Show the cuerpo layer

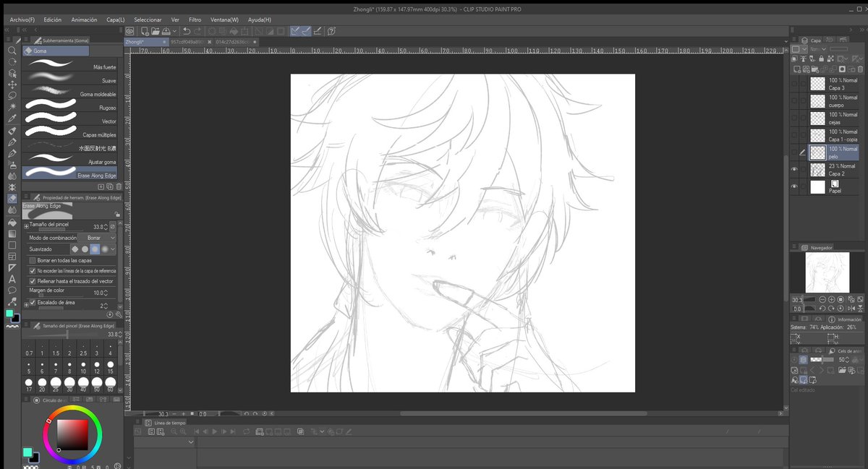[x=795, y=101]
